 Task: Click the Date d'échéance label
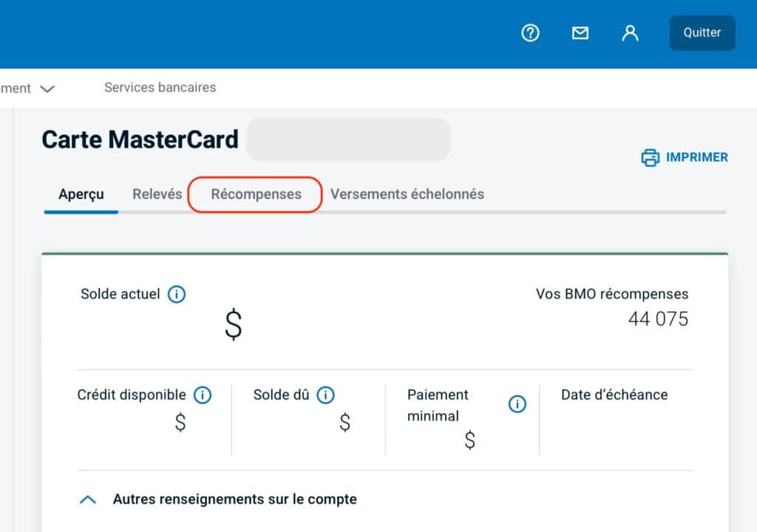click(614, 395)
